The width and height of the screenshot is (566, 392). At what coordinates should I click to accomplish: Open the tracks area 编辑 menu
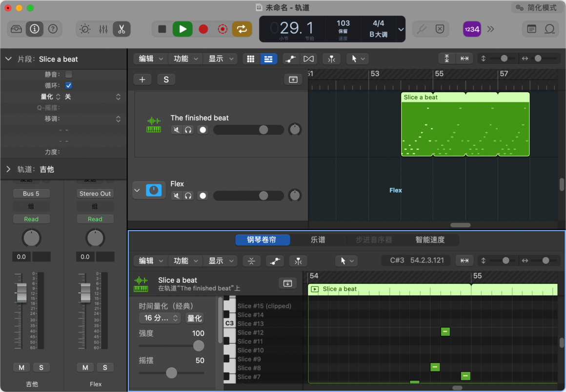(x=150, y=59)
